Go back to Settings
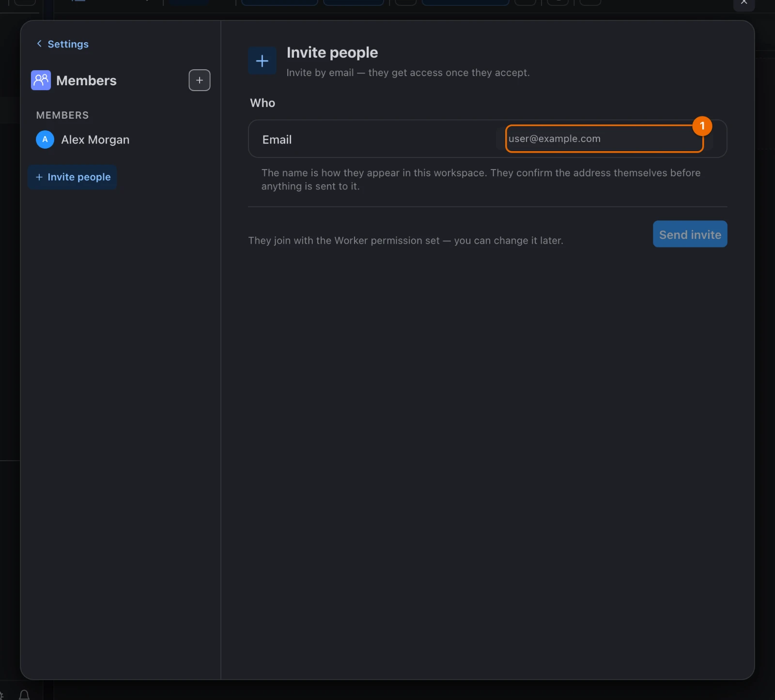Viewport: 775px width, 700px height. [x=62, y=44]
